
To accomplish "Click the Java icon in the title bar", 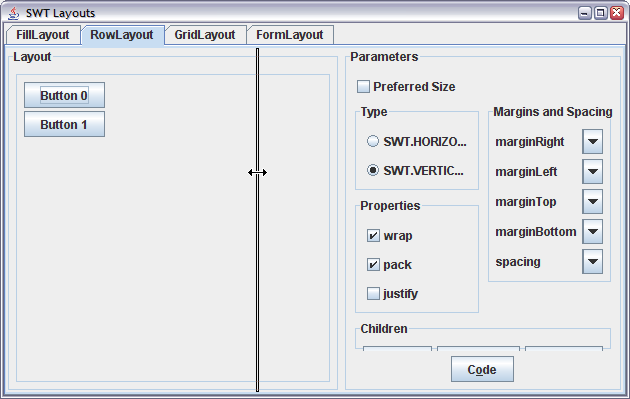I will tap(14, 13).
